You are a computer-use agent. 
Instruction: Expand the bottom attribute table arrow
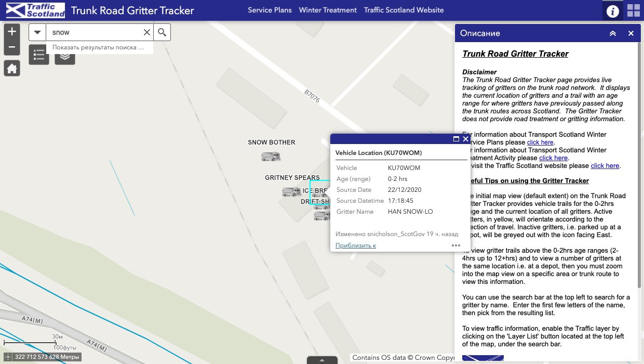click(322, 359)
